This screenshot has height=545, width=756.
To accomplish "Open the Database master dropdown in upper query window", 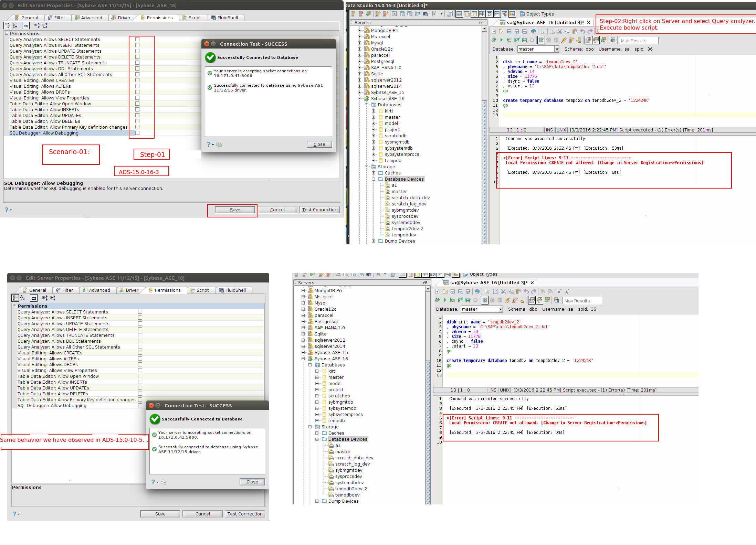I will tap(557, 49).
